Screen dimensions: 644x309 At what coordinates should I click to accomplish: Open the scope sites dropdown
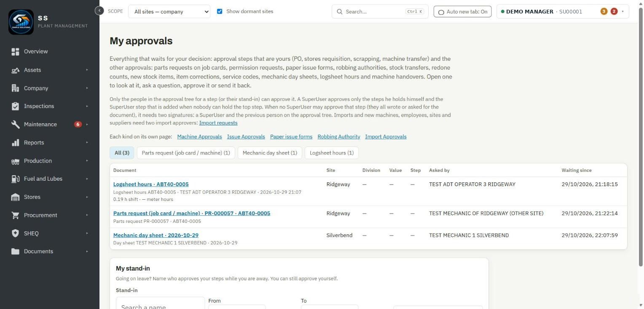pos(169,11)
